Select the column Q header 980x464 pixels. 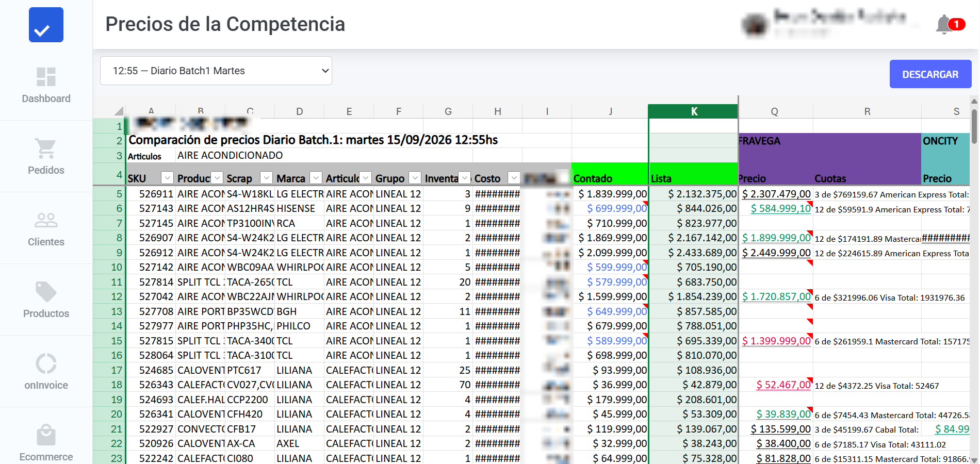775,111
